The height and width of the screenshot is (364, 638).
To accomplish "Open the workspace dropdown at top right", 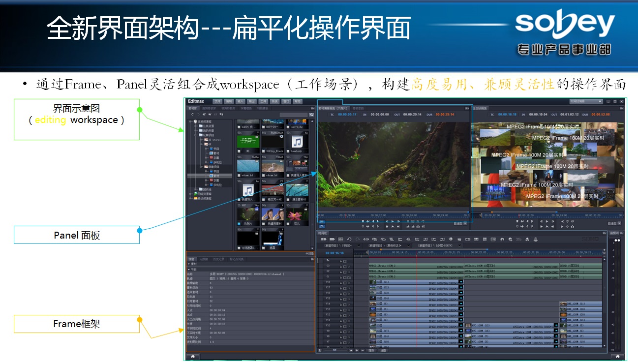I will (585, 101).
